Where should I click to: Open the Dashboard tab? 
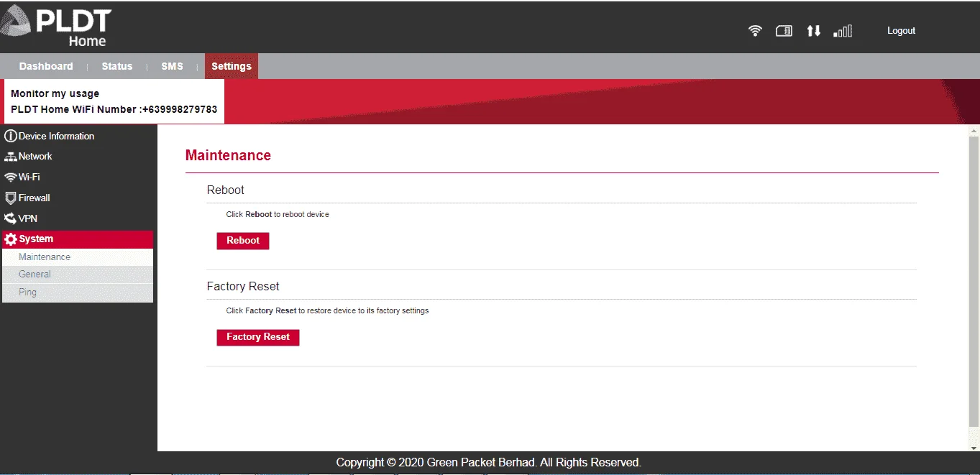point(46,66)
